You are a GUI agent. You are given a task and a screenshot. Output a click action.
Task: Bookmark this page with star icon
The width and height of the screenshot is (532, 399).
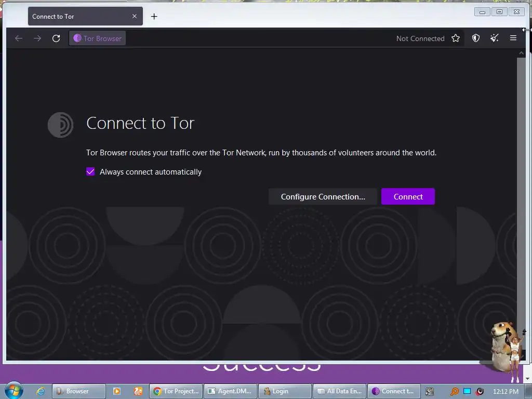tap(455, 38)
